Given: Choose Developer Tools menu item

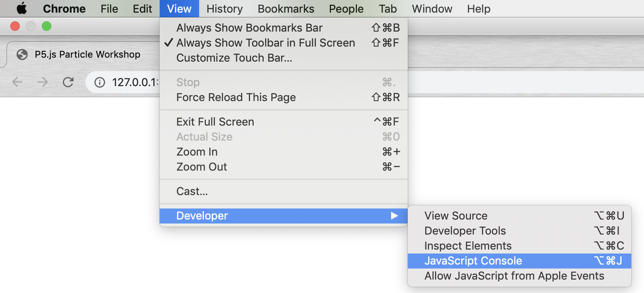Looking at the screenshot, I should (x=465, y=231).
